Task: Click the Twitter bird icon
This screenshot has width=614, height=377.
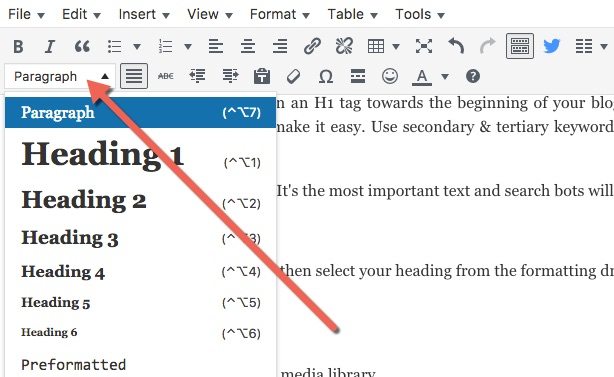Action: (552, 46)
